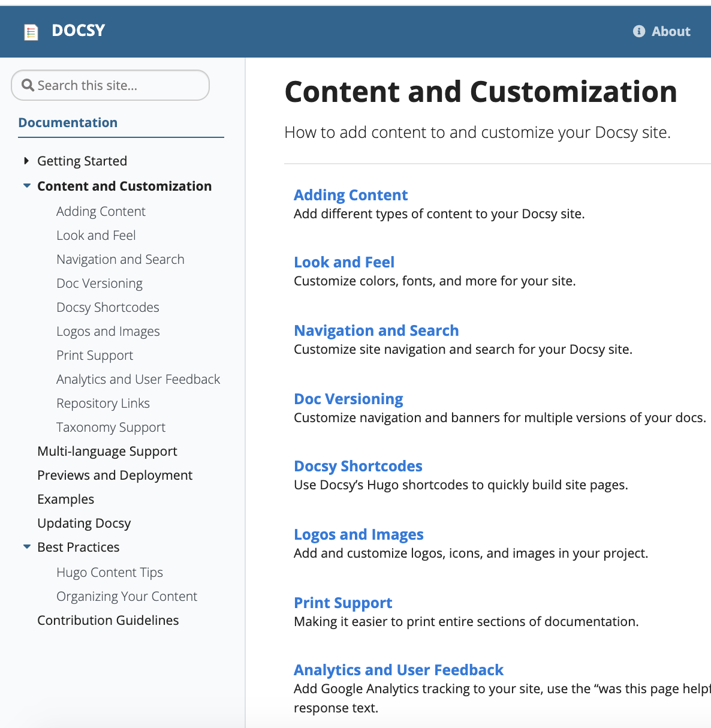Open Analytics and User Feedback in sidebar
Viewport: 711px width, 728px height.
point(138,379)
